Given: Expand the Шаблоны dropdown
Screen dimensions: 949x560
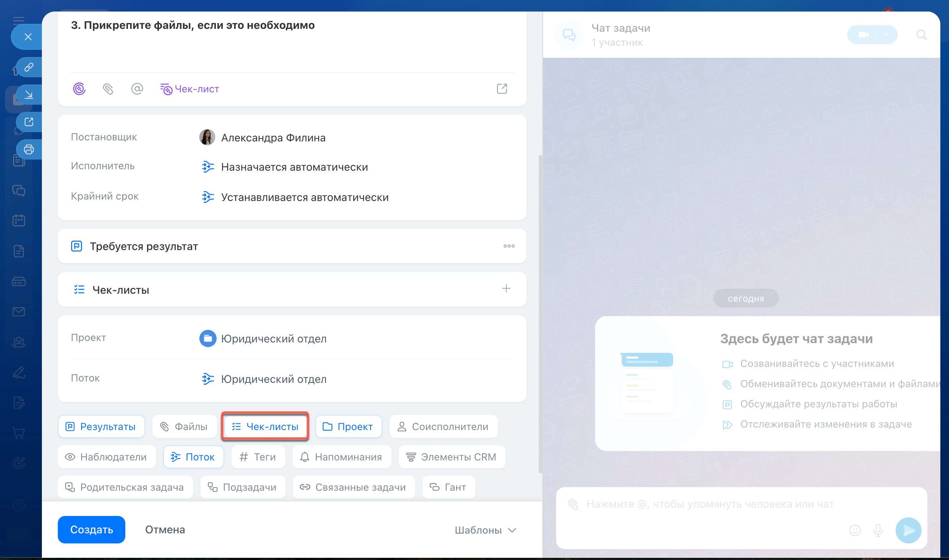Looking at the screenshot, I should [x=485, y=530].
